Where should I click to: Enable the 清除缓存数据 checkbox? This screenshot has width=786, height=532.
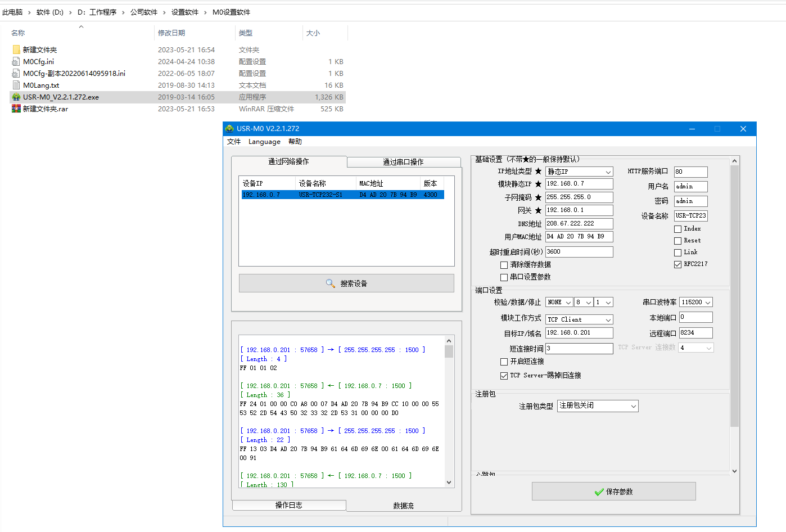pos(504,265)
